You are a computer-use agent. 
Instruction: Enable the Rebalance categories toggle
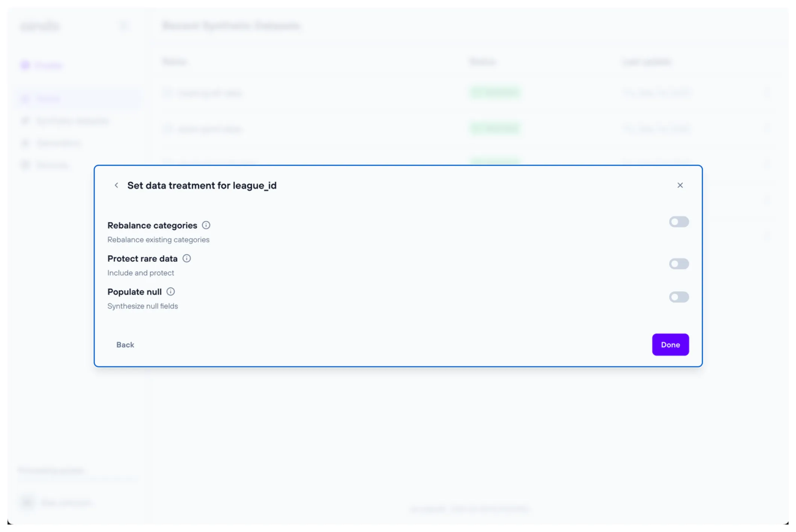click(679, 222)
